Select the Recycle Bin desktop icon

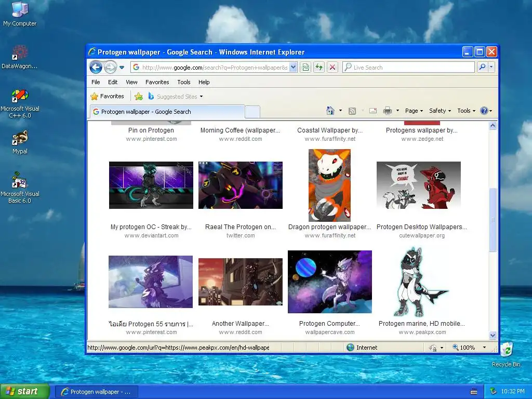click(x=506, y=354)
